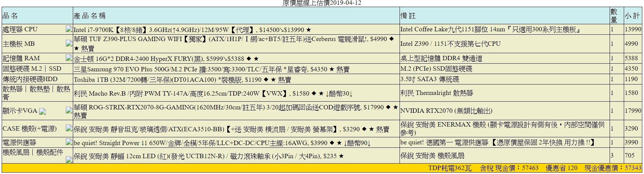Select the 傳統內接硬碟HDD category cell
The image size is (644, 174).
(x=37, y=79)
